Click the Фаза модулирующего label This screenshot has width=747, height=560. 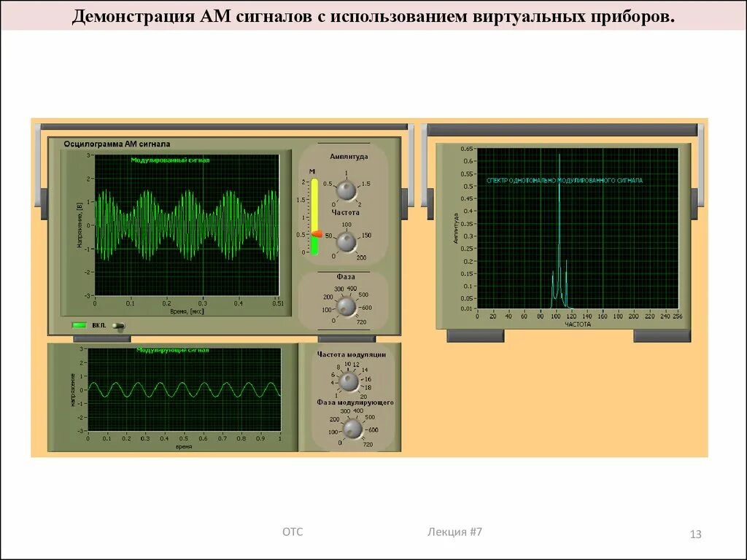tap(355, 402)
